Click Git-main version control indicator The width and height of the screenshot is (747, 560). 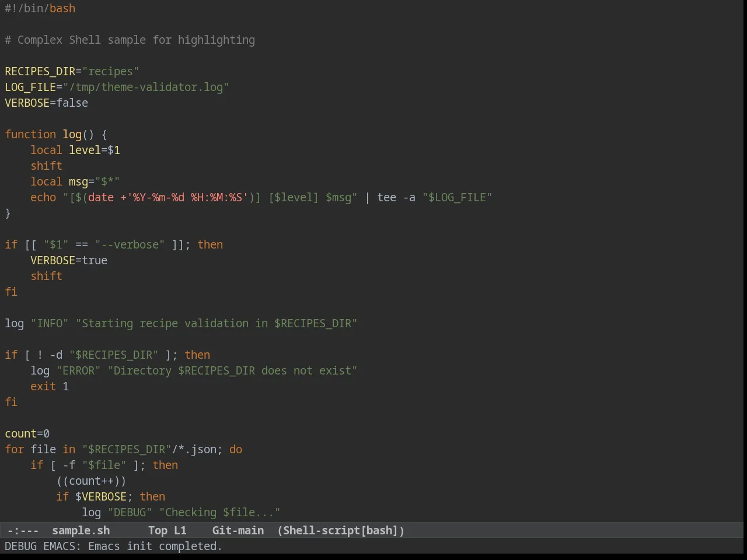[x=238, y=530]
